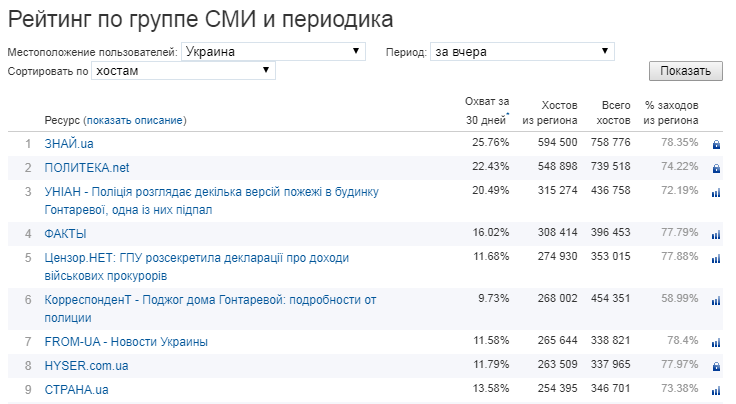Open the statistics chart icon for FROM-UA

tap(716, 343)
